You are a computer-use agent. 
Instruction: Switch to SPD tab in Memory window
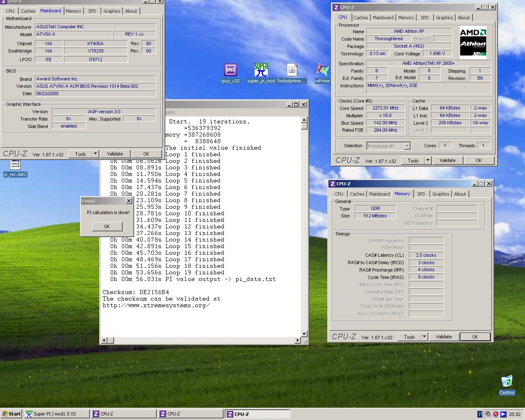(421, 194)
